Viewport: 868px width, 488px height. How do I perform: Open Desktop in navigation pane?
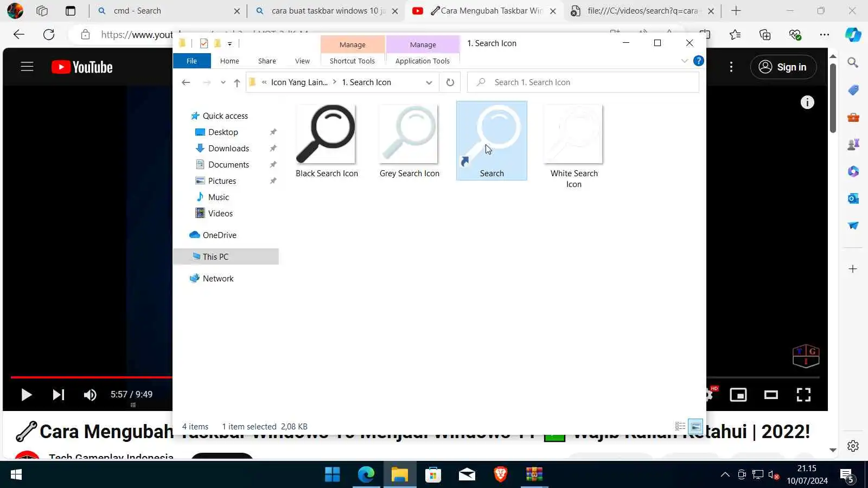(x=223, y=132)
